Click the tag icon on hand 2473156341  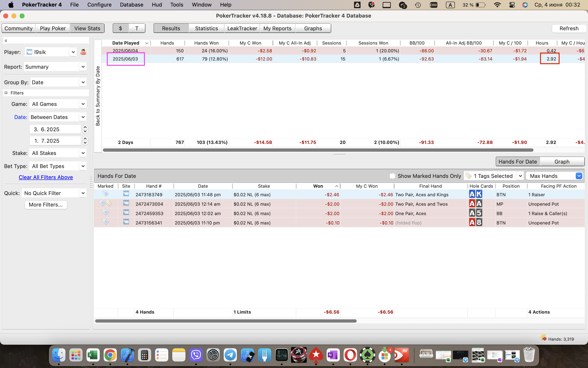click(105, 222)
